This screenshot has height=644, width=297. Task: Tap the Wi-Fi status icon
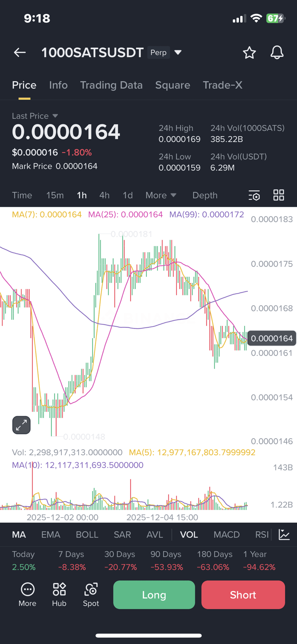tap(256, 18)
